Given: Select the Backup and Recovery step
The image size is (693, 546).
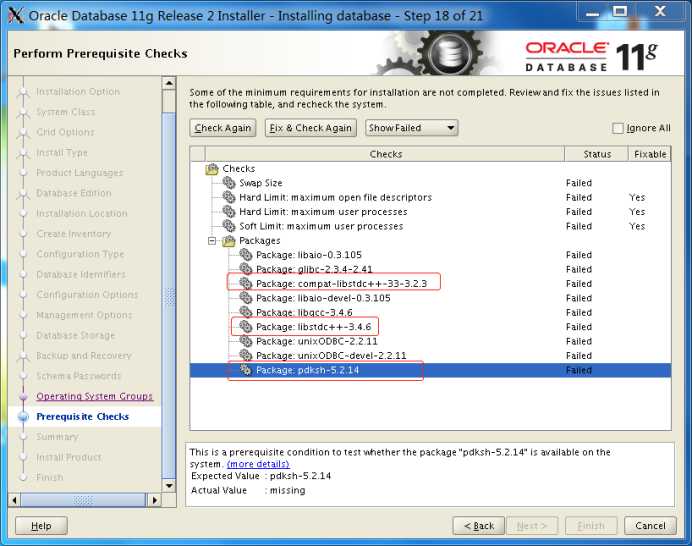Looking at the screenshot, I should click(x=84, y=355).
